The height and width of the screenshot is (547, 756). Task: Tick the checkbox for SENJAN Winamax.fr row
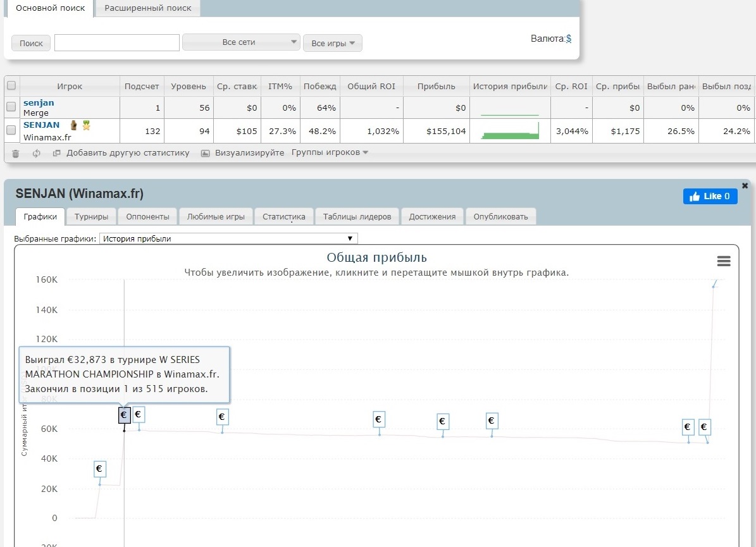(x=11, y=130)
